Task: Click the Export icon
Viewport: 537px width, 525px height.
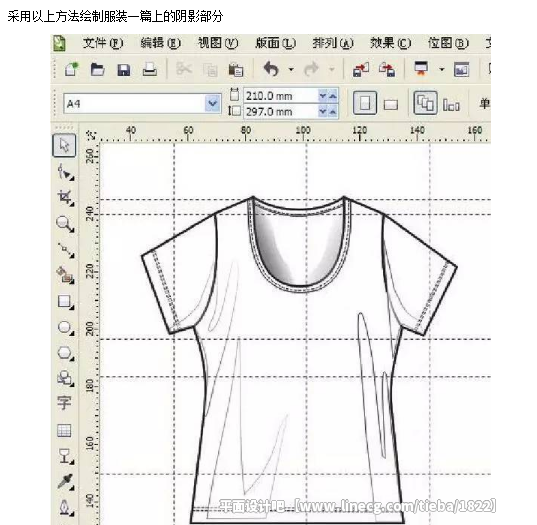Action: click(x=387, y=70)
